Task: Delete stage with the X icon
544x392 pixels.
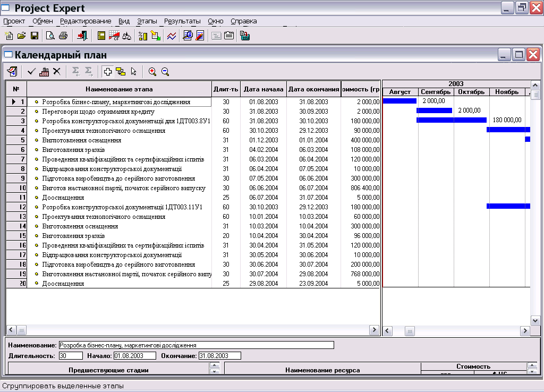Action: (57, 72)
